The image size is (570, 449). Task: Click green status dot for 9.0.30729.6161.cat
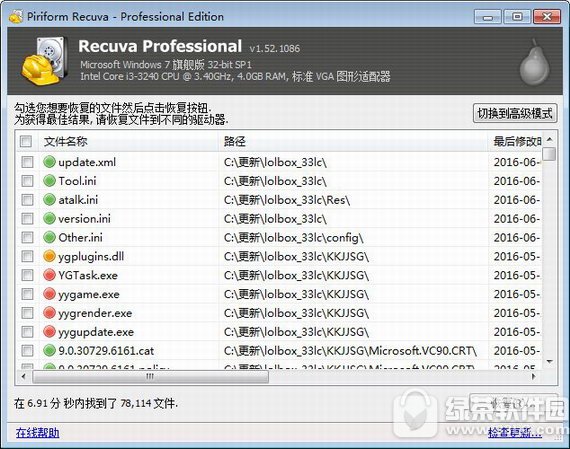coord(49,350)
